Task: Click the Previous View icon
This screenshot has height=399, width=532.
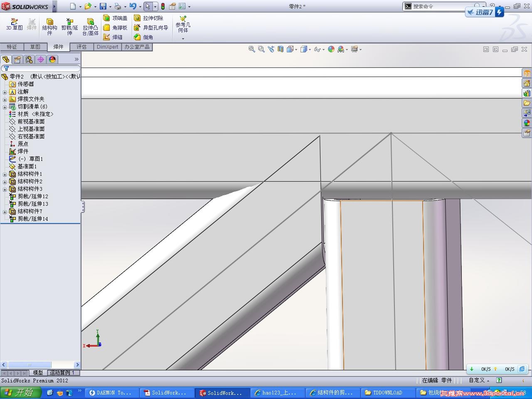Action: (271, 49)
